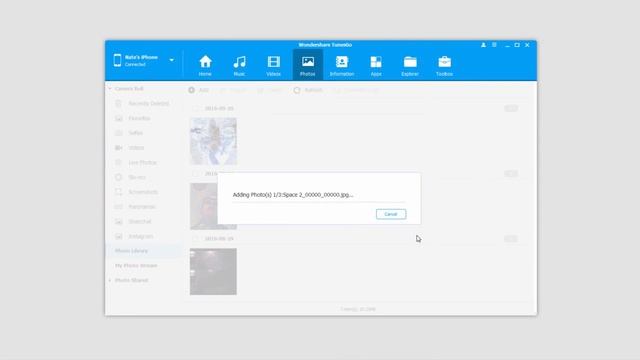Click the Add photos toolbar button
This screenshot has width=640, height=360.
(198, 90)
